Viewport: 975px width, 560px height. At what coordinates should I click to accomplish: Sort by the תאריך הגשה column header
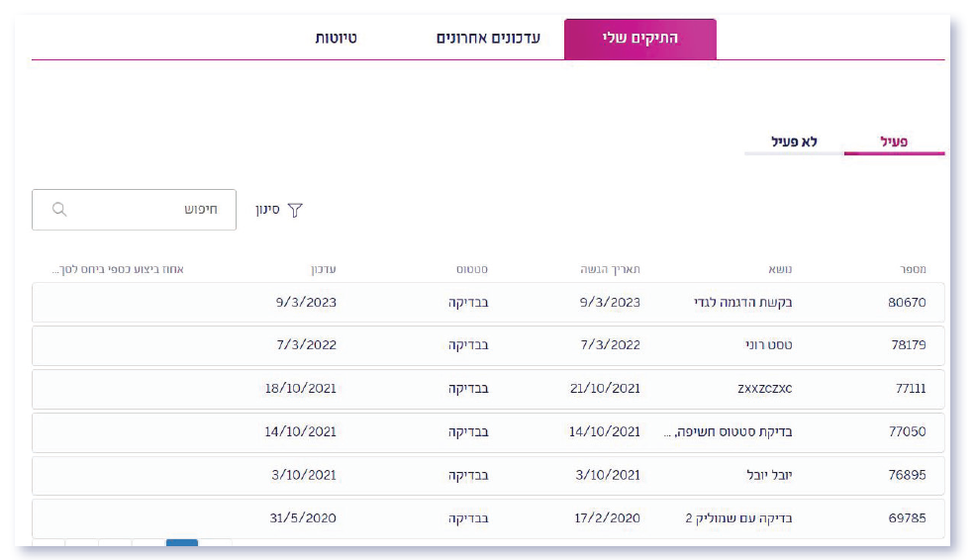610,269
